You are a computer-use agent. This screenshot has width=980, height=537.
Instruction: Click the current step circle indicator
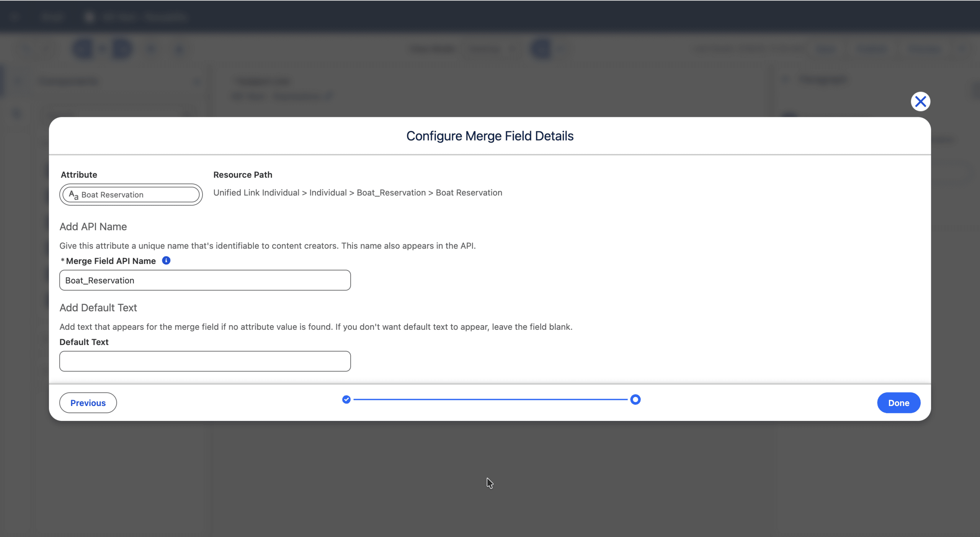(635, 399)
